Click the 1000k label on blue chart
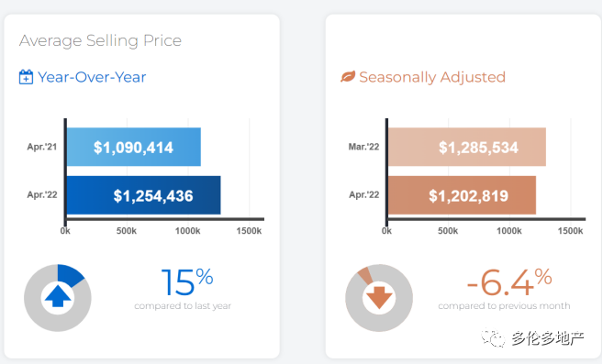Viewport: 603px width, 364px height. (x=187, y=231)
